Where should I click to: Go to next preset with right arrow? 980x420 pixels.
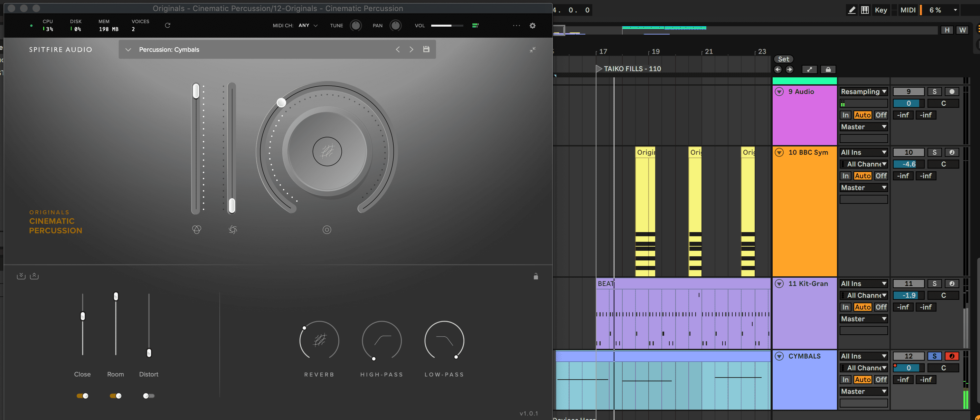411,49
